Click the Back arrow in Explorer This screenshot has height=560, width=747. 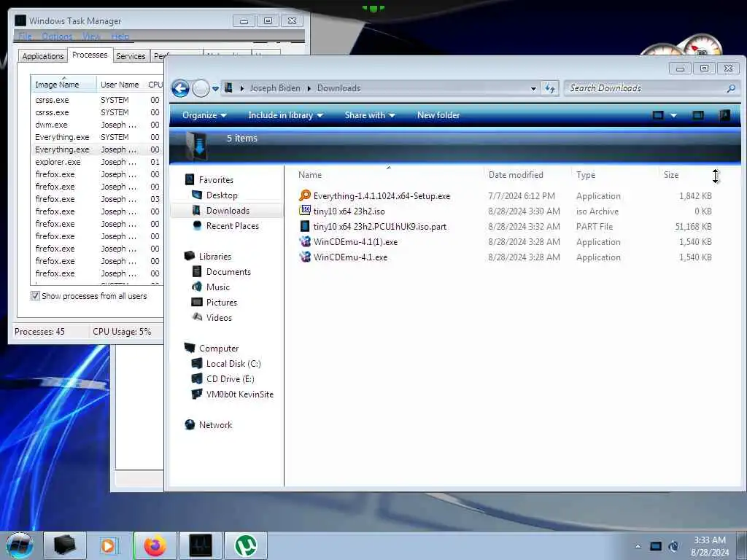point(180,88)
